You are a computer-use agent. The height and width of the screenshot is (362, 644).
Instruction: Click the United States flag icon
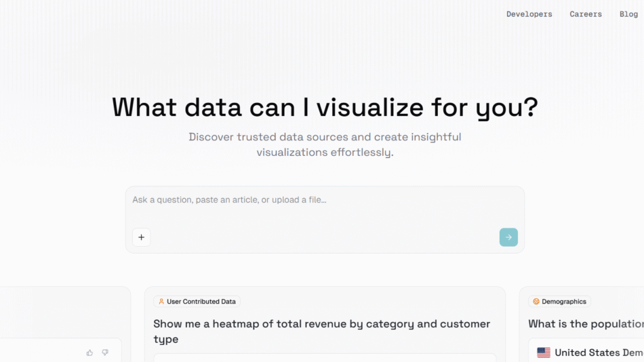[x=544, y=353]
